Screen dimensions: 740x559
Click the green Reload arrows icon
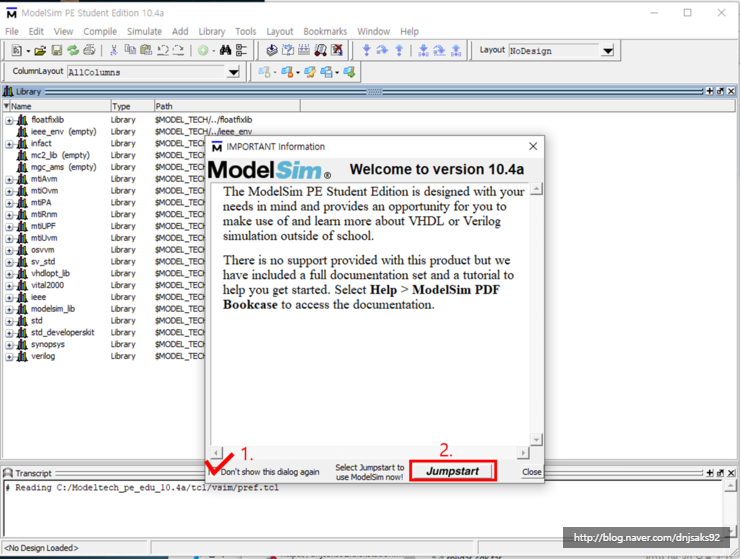pyautogui.click(x=73, y=50)
